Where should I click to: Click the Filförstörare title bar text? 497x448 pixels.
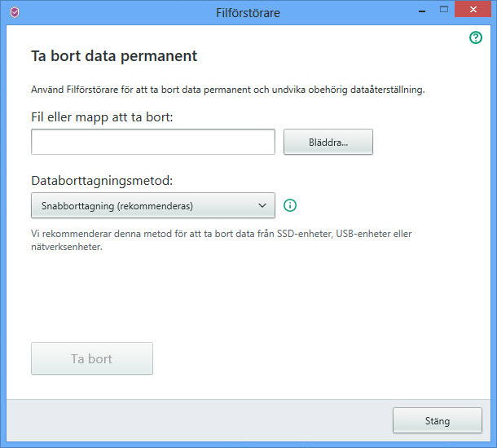click(x=248, y=12)
